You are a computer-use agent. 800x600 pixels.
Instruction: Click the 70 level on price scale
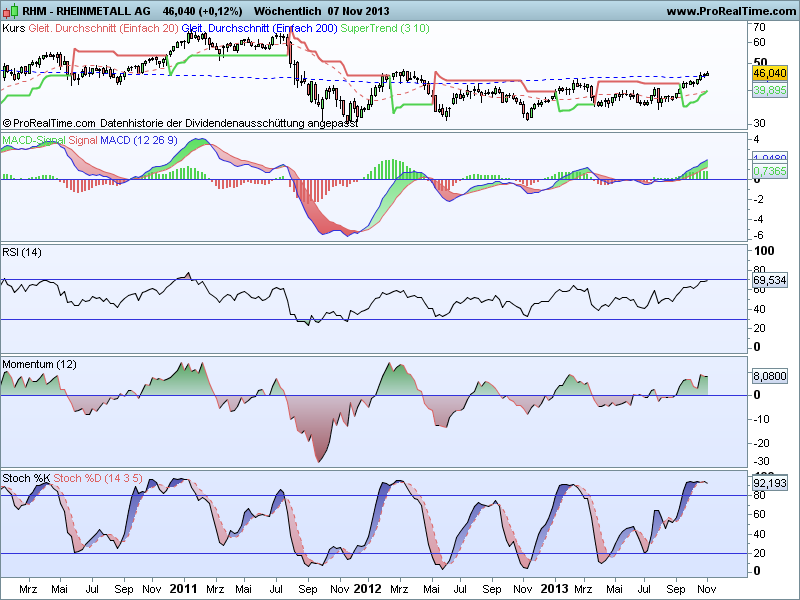coord(759,27)
